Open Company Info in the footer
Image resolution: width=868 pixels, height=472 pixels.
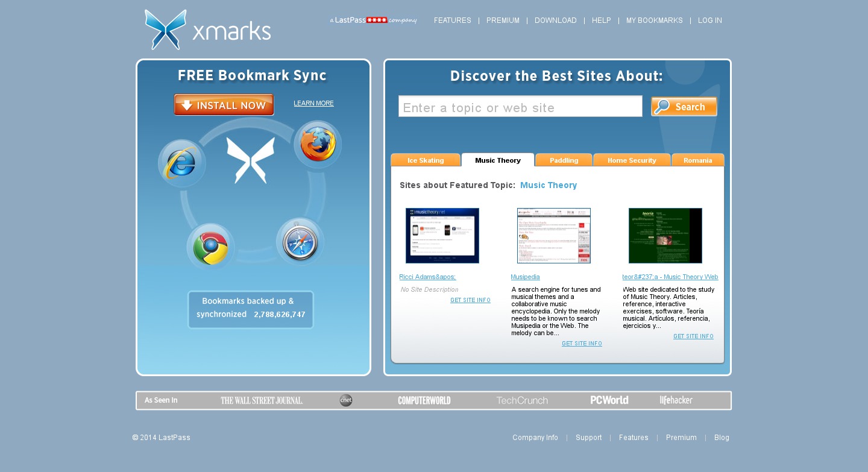click(535, 438)
